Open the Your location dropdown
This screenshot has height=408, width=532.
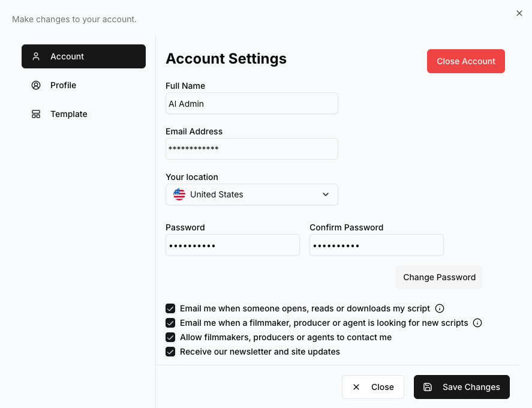(x=251, y=194)
